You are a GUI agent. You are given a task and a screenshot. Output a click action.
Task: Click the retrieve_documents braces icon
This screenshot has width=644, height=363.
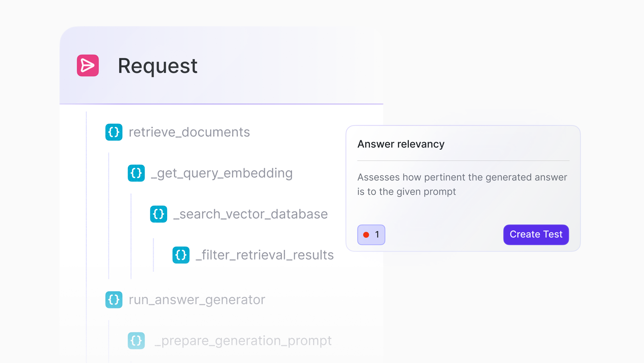tap(114, 132)
